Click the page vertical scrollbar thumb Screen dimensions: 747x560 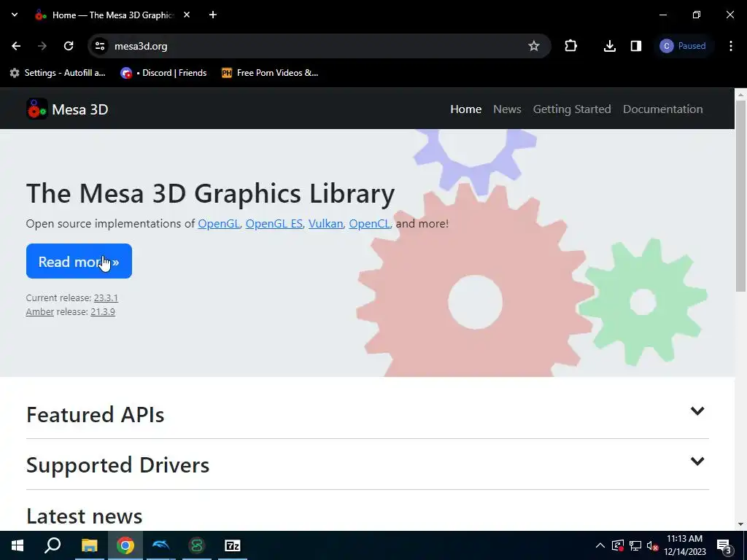741,196
